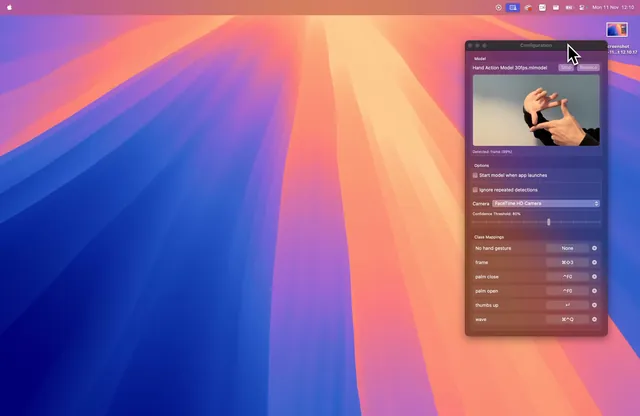This screenshot has width=640, height=416.
Task: Click the round icon in the wave row
Action: click(594, 319)
